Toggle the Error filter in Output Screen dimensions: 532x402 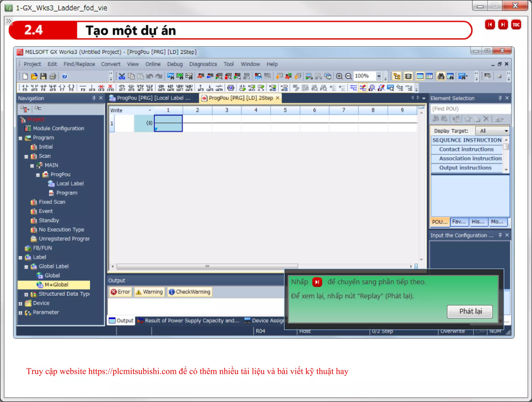pyautogui.click(x=121, y=292)
